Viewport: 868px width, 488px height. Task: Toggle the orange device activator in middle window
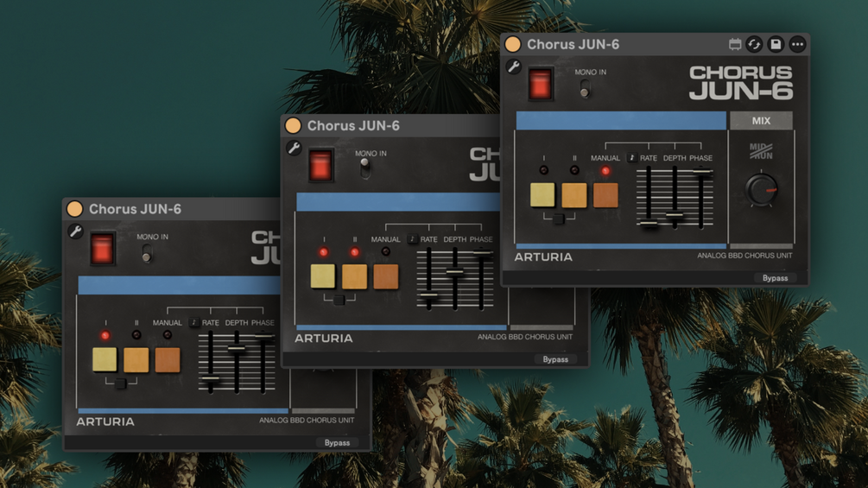tap(294, 125)
